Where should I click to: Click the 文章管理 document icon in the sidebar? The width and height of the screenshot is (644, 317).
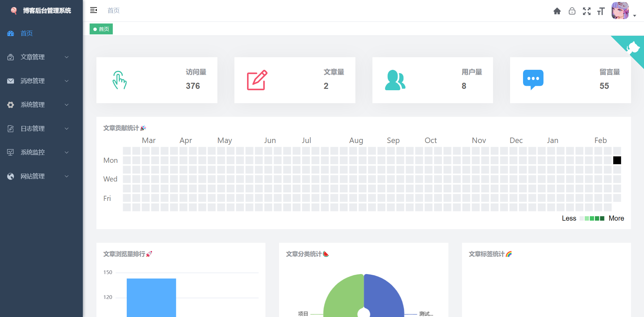[10, 57]
